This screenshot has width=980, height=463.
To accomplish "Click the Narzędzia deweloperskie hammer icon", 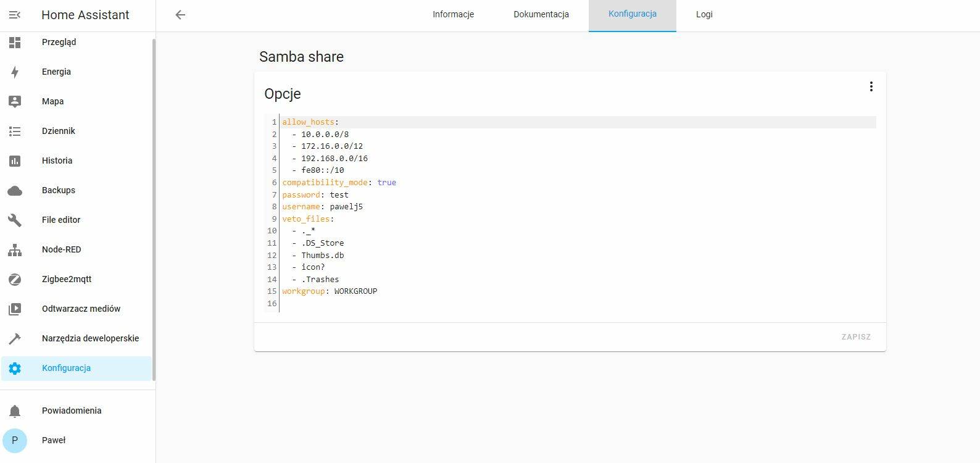I will pos(15,338).
